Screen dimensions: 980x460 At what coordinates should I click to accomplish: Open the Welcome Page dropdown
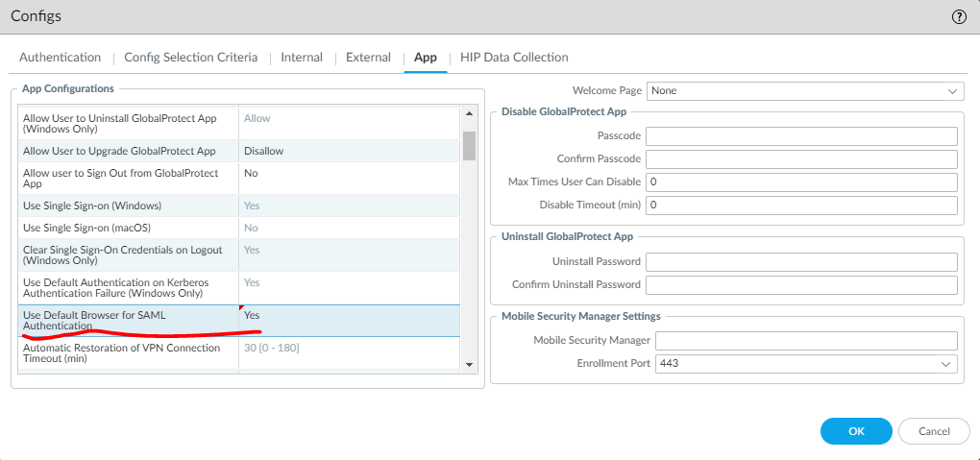(x=804, y=91)
